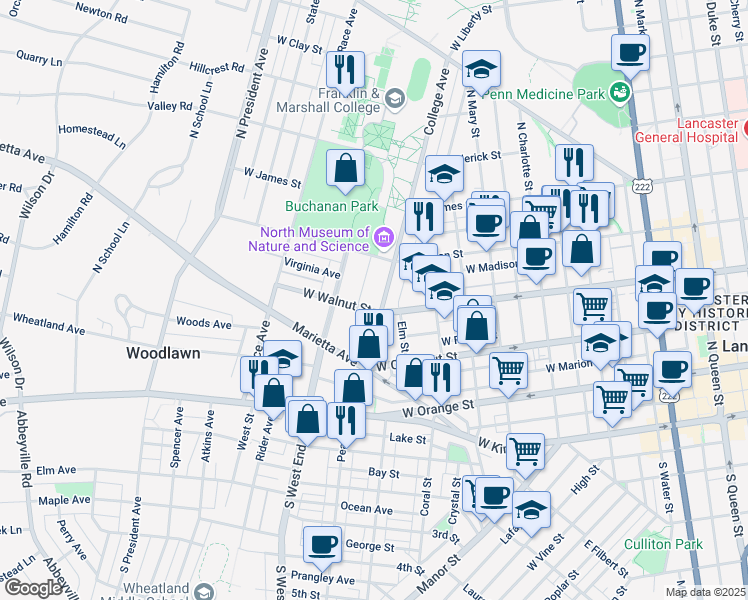
Task: Click the Buchanan Park label
Action: [332, 206]
